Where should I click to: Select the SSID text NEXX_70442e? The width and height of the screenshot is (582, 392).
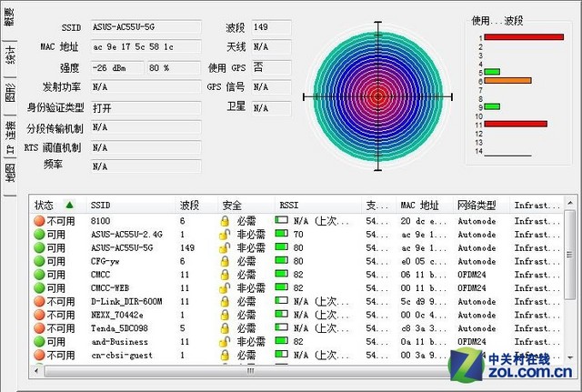[117, 315]
